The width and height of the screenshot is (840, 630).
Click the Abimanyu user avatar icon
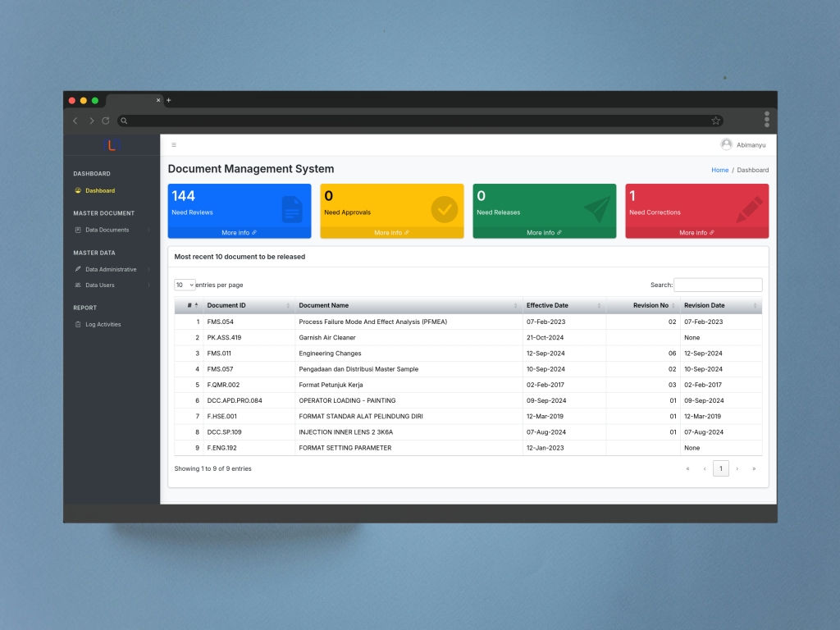[x=726, y=144]
